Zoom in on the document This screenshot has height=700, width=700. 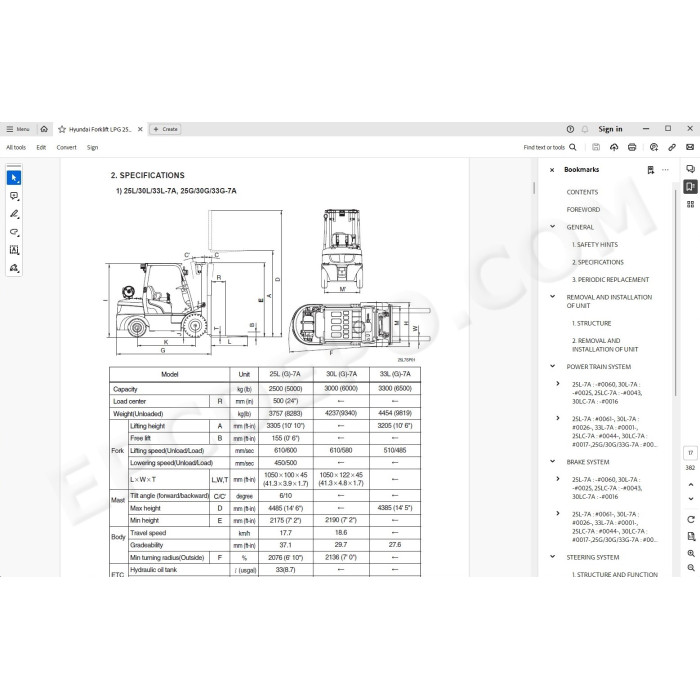pos(691,554)
